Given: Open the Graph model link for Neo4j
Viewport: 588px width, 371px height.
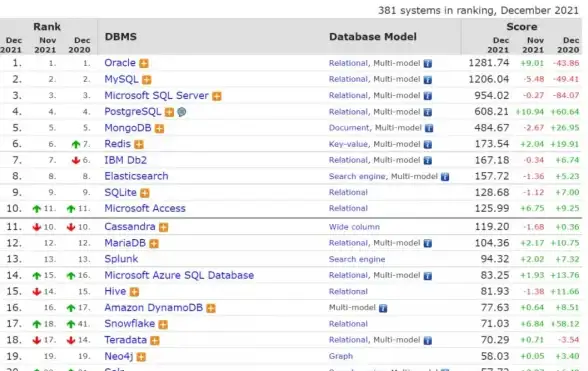Looking at the screenshot, I should coord(341,356).
